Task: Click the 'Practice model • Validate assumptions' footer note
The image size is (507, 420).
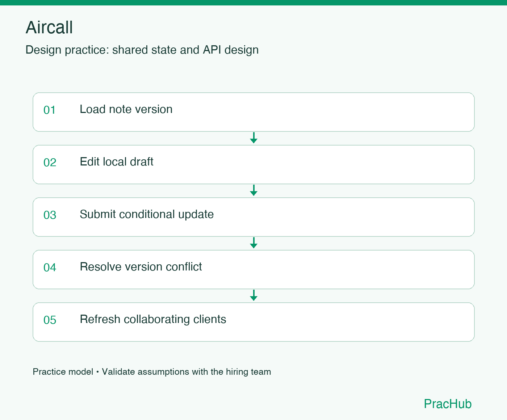Action: coord(152,372)
